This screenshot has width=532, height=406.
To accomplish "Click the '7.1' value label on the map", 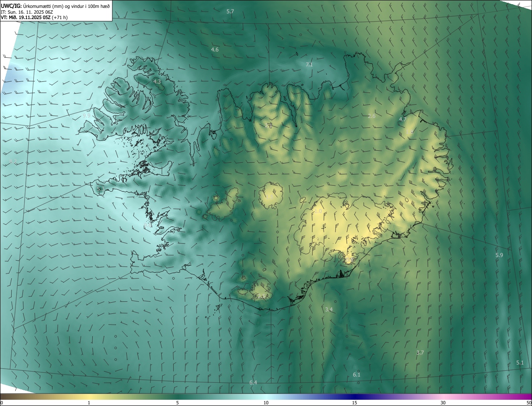I will coord(309,65).
